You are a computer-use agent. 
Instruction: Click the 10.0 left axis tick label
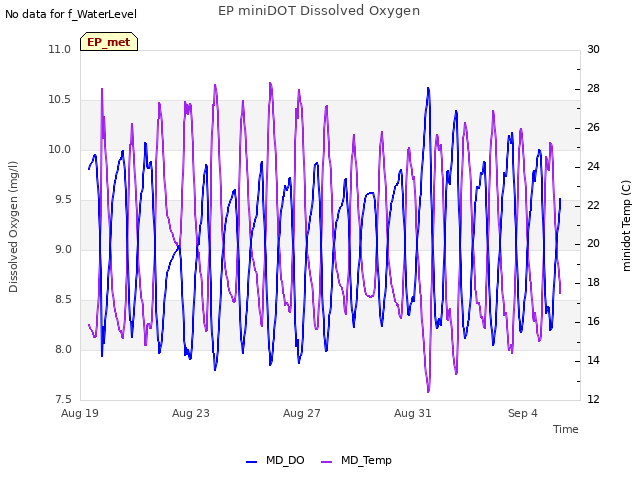[x=60, y=149]
